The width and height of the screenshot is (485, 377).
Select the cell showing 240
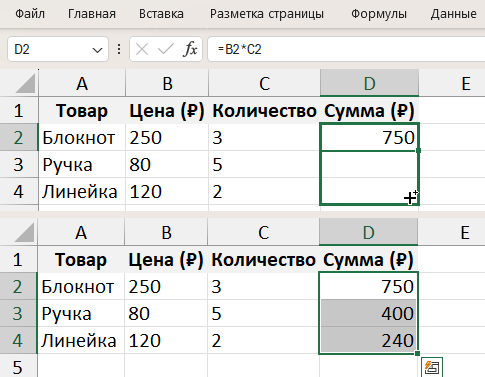(x=368, y=340)
